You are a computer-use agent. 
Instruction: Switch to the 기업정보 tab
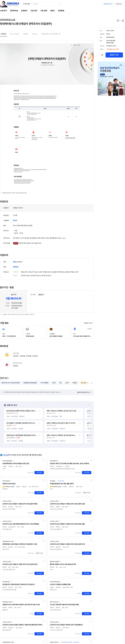point(25,34)
